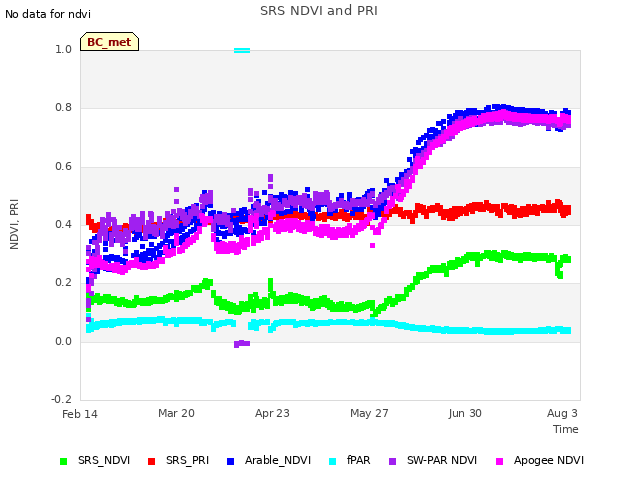This screenshot has height=480, width=640.
Task: Click the blue Arable_NDVI legend swatch
Action: pos(230,461)
